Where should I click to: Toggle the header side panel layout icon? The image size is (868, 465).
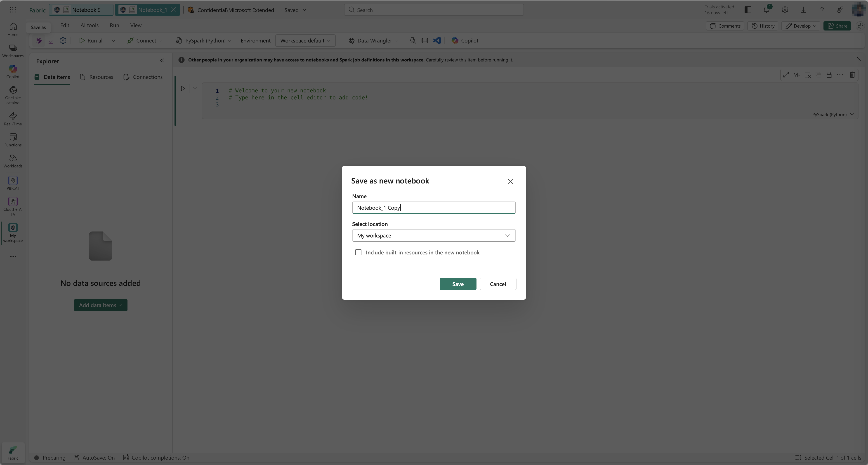(748, 10)
